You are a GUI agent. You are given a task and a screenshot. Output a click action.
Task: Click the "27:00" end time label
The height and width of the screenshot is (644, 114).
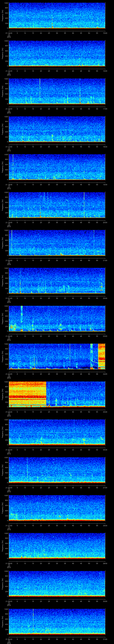(105, 487)
